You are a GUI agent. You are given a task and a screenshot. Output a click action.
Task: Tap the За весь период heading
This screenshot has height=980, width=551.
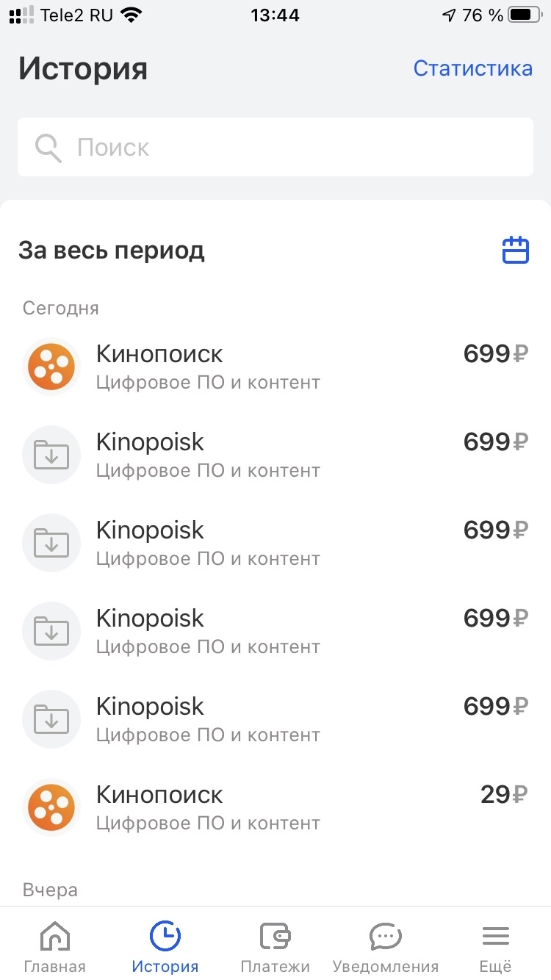tap(112, 251)
